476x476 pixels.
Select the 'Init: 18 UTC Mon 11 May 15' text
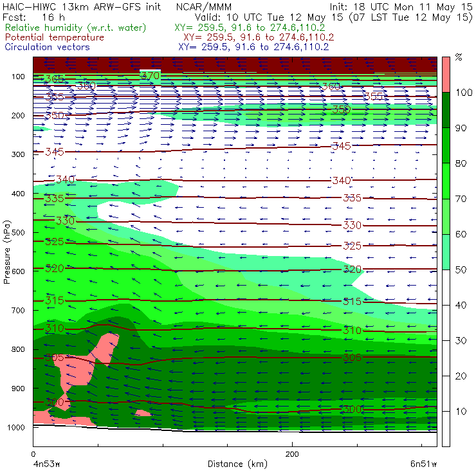[x=401, y=6]
